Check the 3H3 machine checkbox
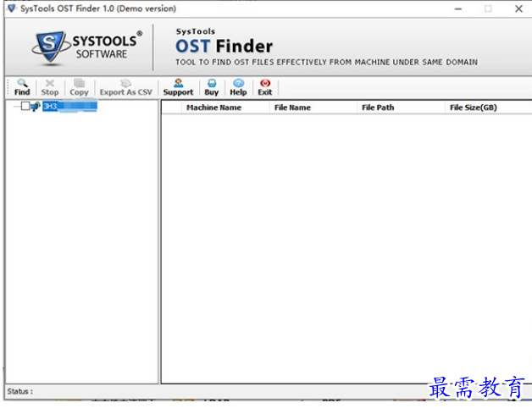The width and height of the screenshot is (532, 414). click(25, 106)
